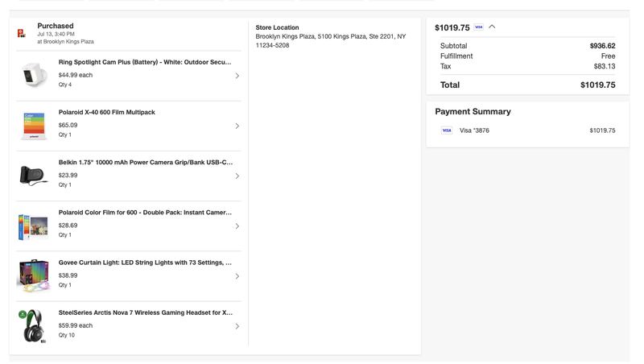The width and height of the screenshot is (644, 364).
Task: Click the Ring Spotlight Cam product thumbnail
Action: click(34, 75)
